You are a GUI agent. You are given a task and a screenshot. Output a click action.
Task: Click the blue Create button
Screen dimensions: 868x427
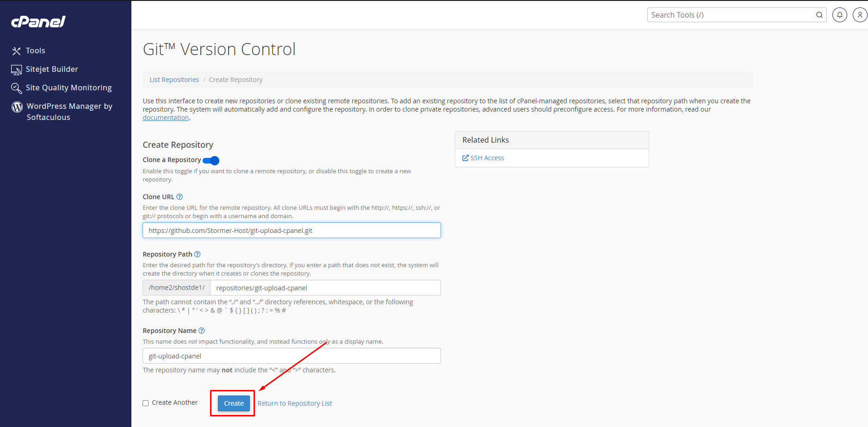(x=234, y=403)
